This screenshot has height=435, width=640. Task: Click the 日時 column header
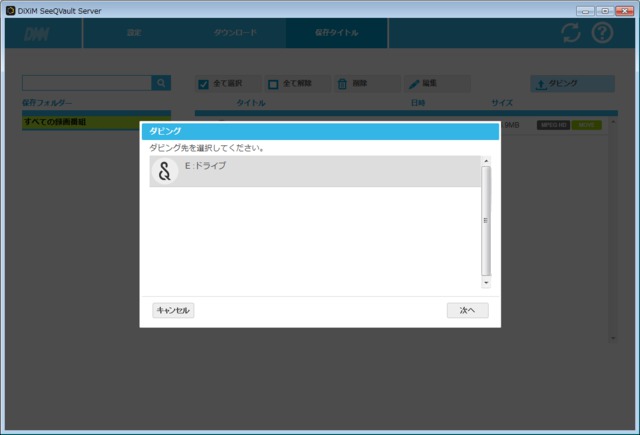click(418, 103)
